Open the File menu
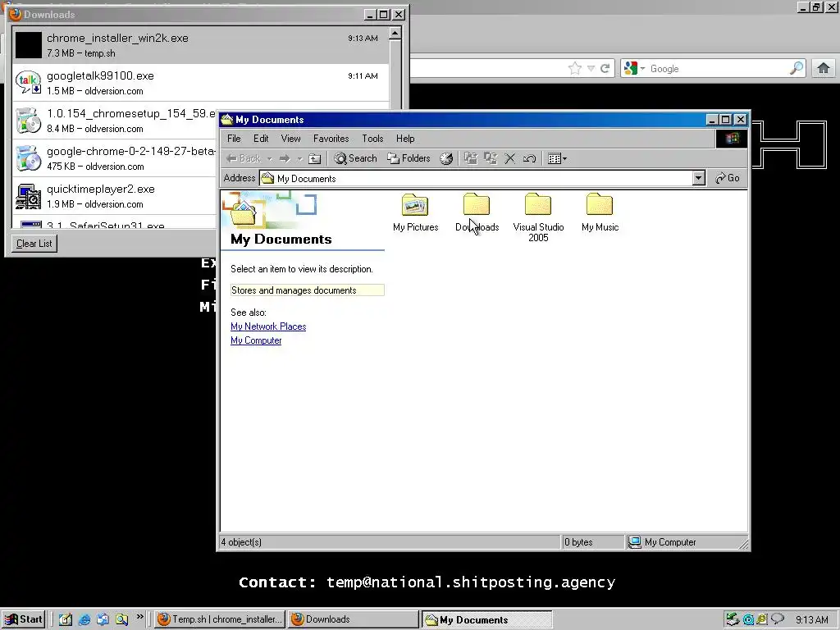The height and width of the screenshot is (630, 840). coord(234,139)
